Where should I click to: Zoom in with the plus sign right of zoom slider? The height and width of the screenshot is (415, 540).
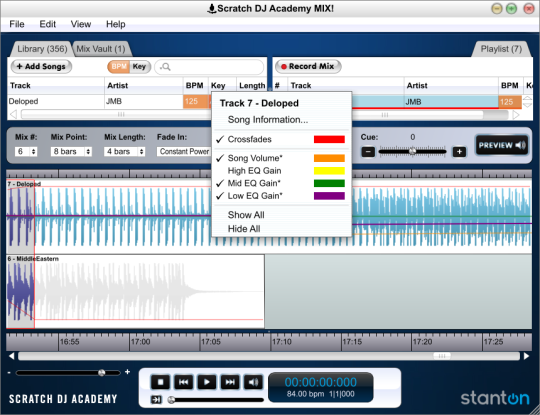pos(127,372)
